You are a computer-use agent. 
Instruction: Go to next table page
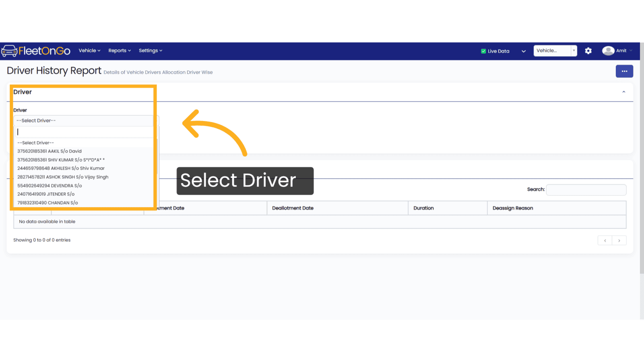[619, 241]
